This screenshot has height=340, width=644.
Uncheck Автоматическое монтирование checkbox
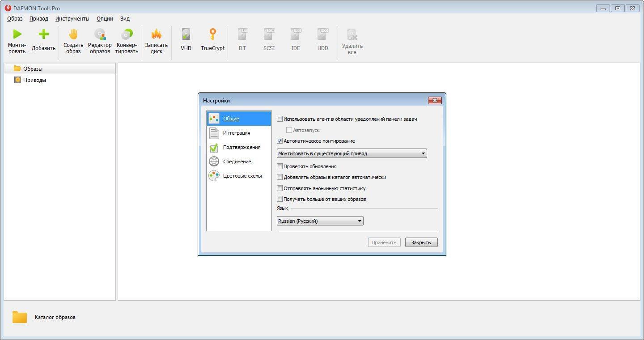coord(280,141)
